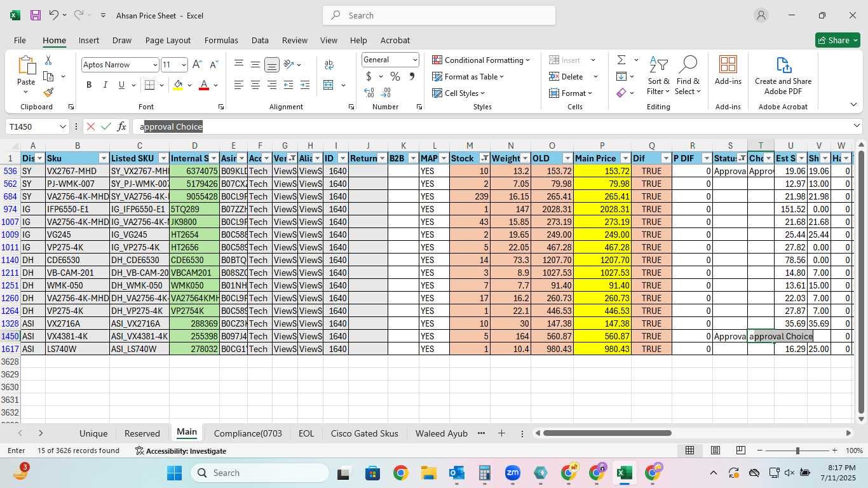
Task: Open the Data ribbon tab
Action: pyautogui.click(x=260, y=40)
